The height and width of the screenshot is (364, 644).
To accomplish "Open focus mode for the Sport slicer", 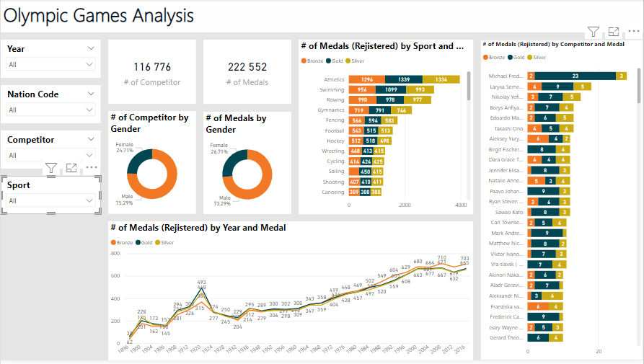I will [x=71, y=168].
